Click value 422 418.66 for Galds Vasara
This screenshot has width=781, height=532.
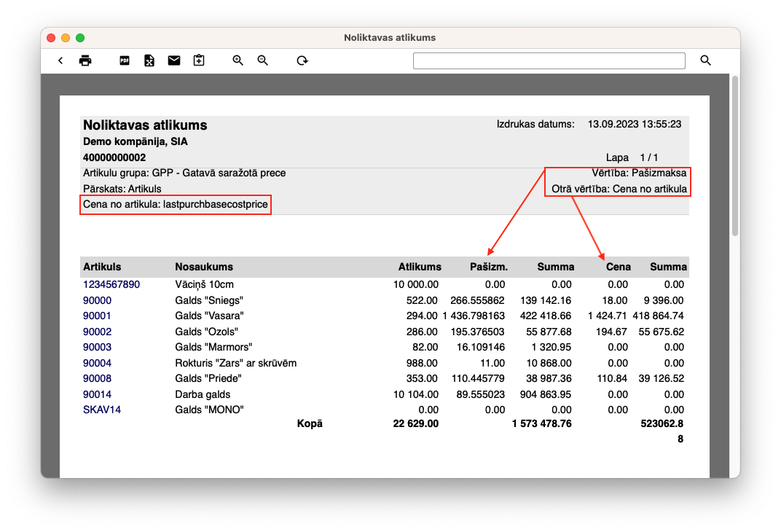coord(546,316)
